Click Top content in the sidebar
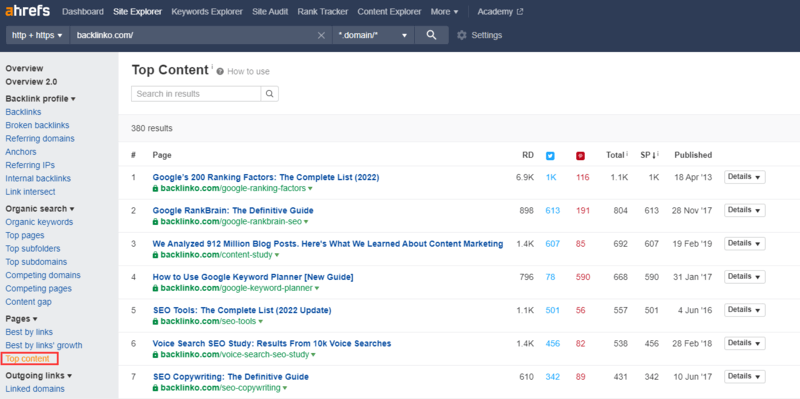Viewport: 800px width, 399px height. tap(28, 359)
